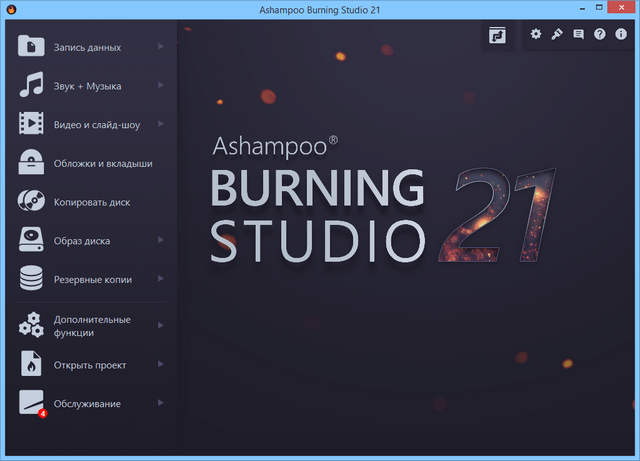Click the music note icon for Звук + Музыка

coord(31,86)
